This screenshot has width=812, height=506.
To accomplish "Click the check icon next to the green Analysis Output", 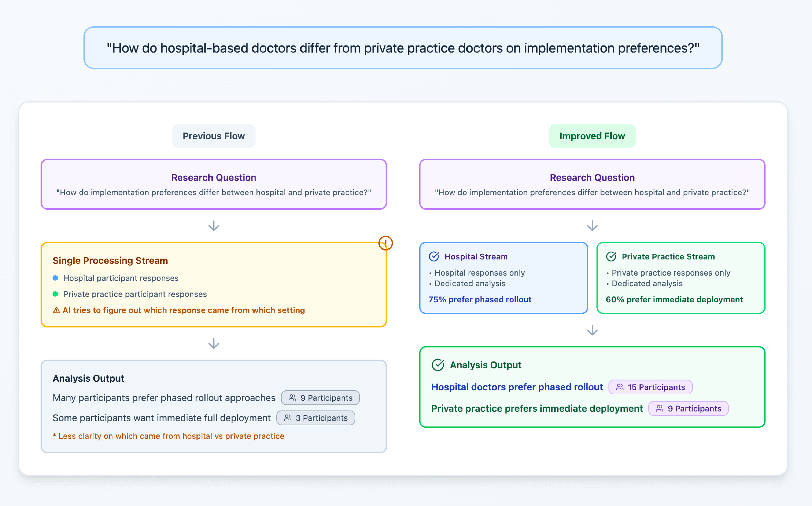I will [438, 365].
